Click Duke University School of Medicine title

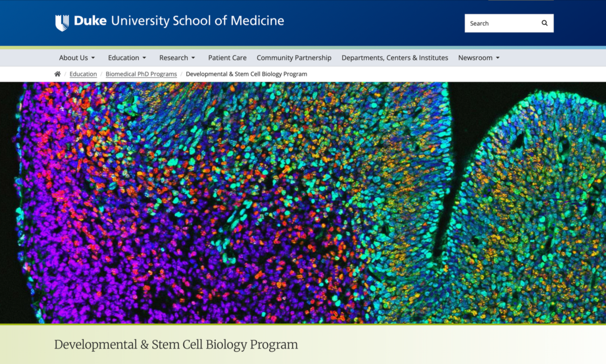179,21
